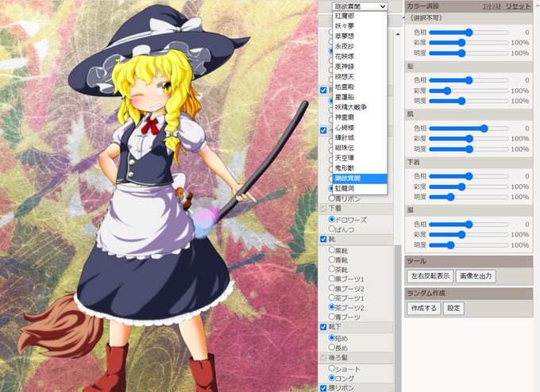Select the 永夜抄 list option
Screen dimensions: 540x392
(360, 46)
